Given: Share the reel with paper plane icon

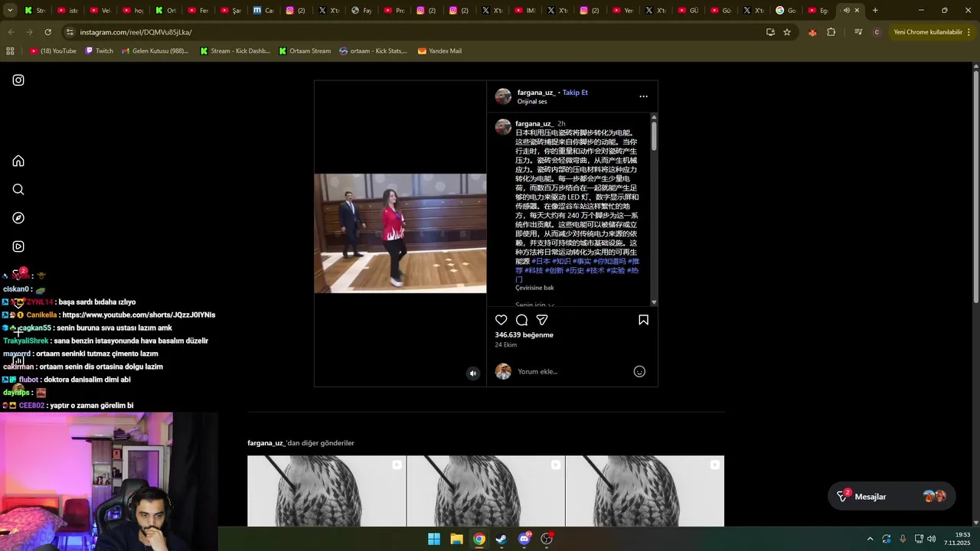Looking at the screenshot, I should click(542, 320).
